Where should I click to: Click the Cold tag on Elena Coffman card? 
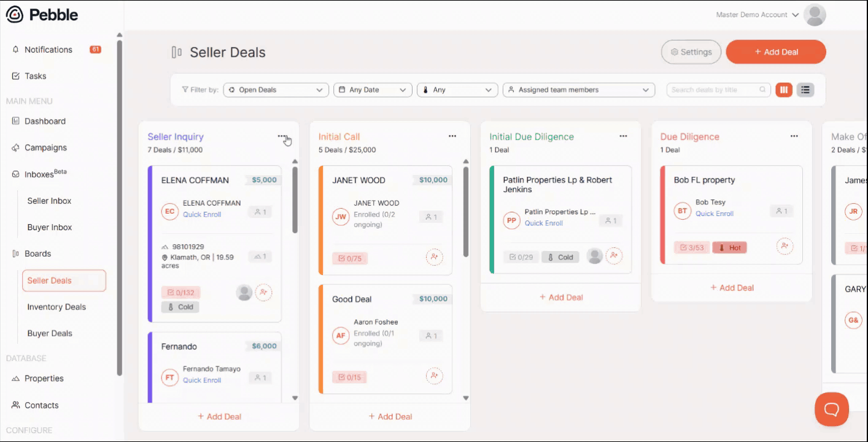pyautogui.click(x=180, y=307)
